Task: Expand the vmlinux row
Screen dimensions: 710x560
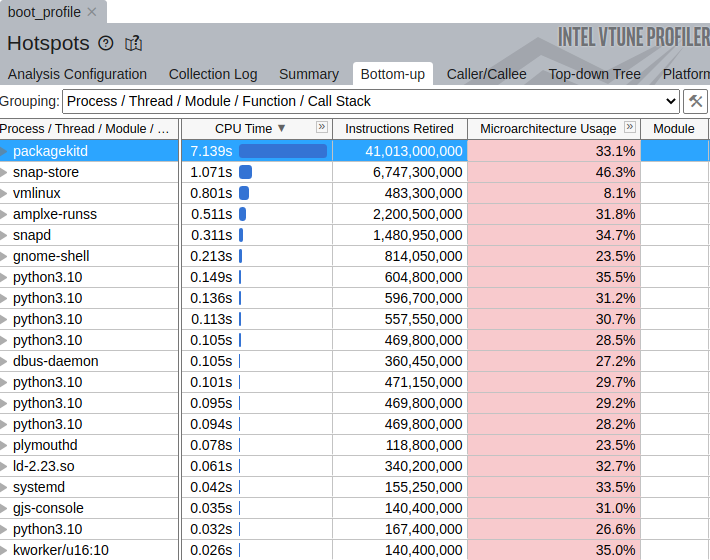Action: coord(4,193)
